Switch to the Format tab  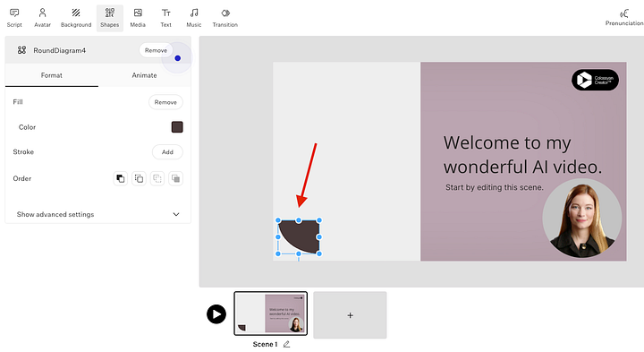[x=51, y=75]
